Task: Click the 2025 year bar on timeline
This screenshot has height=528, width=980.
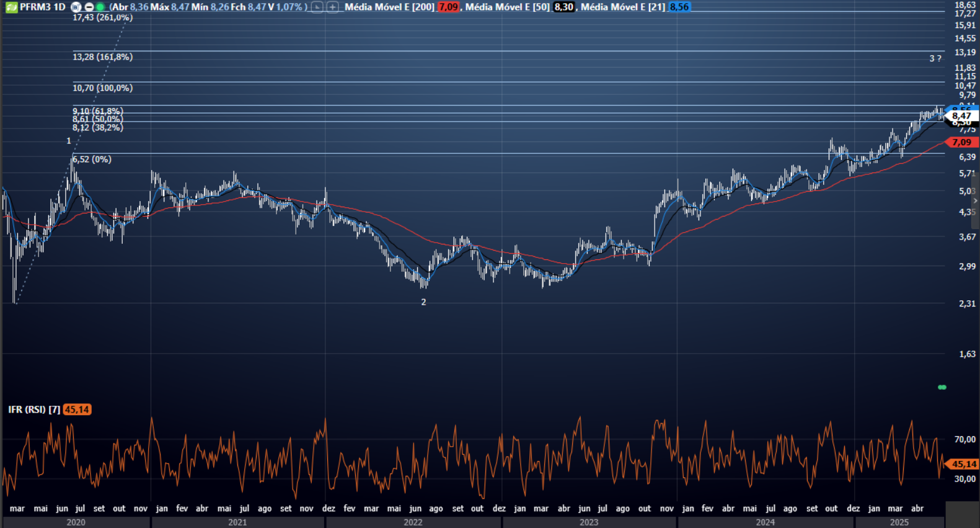Action: (899, 522)
